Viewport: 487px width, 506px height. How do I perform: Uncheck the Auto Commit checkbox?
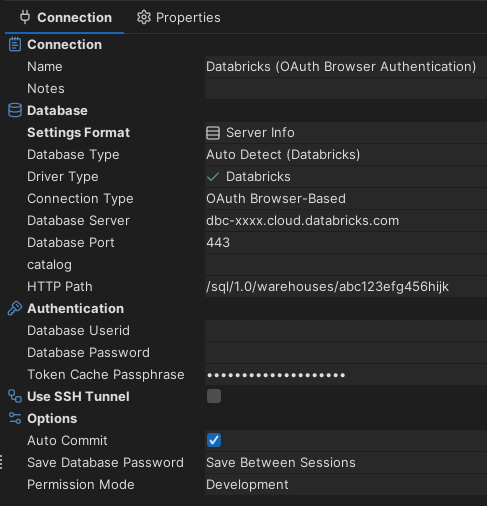click(214, 440)
